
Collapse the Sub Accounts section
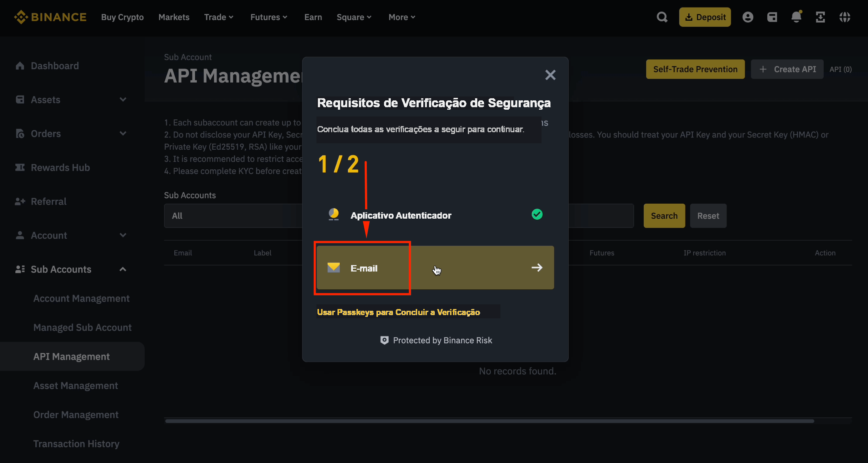(123, 269)
